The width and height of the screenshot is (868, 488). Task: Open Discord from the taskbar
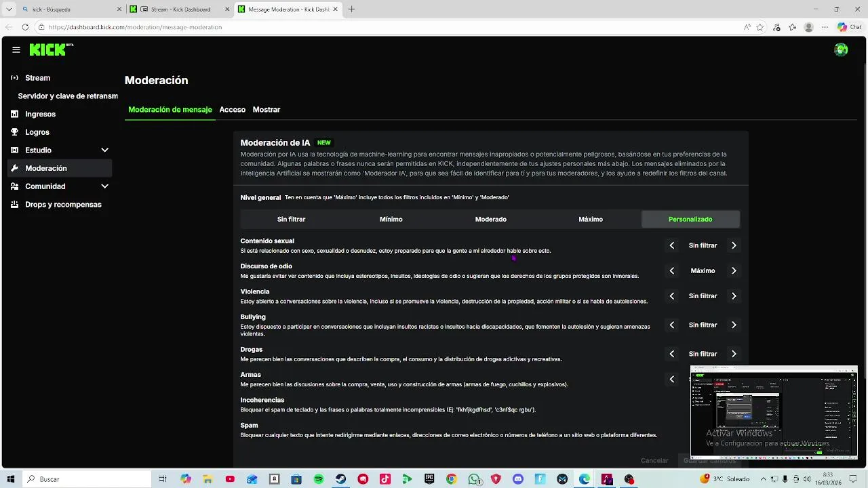[518, 479]
